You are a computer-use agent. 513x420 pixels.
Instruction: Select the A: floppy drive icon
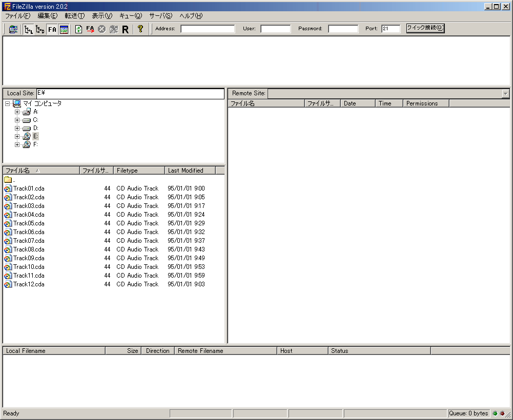27,112
